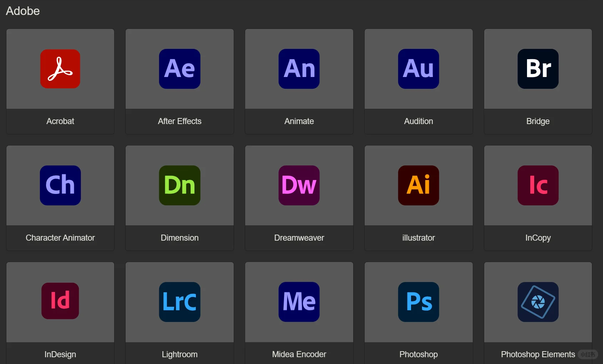The width and height of the screenshot is (603, 364).
Task: Launch the Photoshop 'Ps' icon
Action: tap(419, 302)
